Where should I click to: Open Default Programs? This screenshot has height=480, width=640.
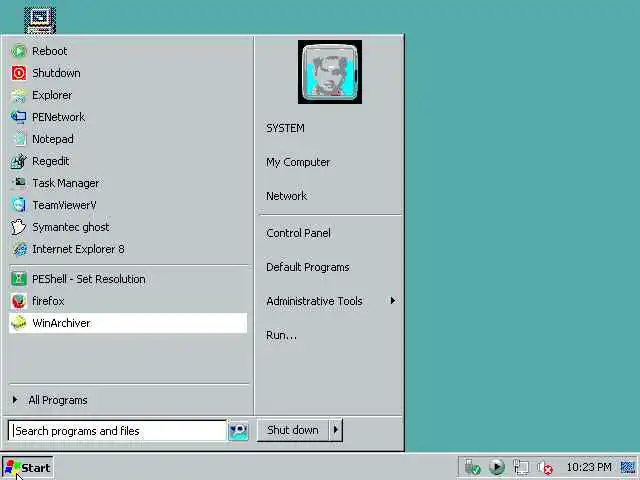(x=308, y=267)
